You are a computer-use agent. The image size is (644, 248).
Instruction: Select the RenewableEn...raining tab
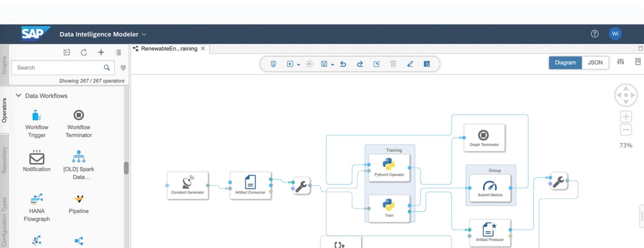[169, 49]
